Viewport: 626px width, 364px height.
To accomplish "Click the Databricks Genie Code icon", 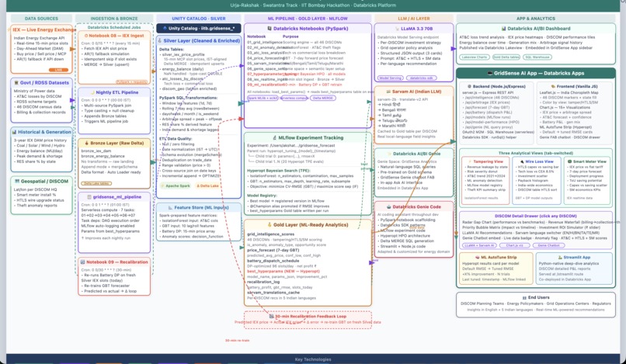I will [388, 206].
